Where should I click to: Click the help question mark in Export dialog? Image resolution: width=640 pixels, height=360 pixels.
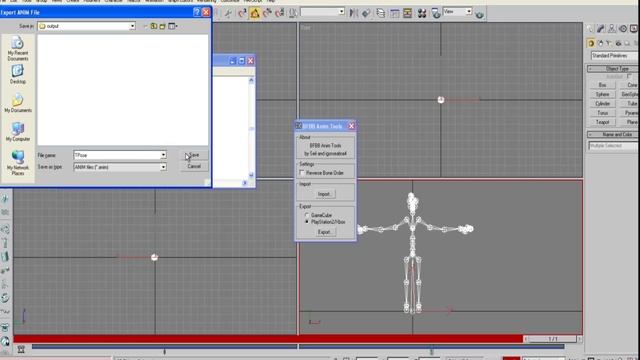pyautogui.click(x=196, y=12)
